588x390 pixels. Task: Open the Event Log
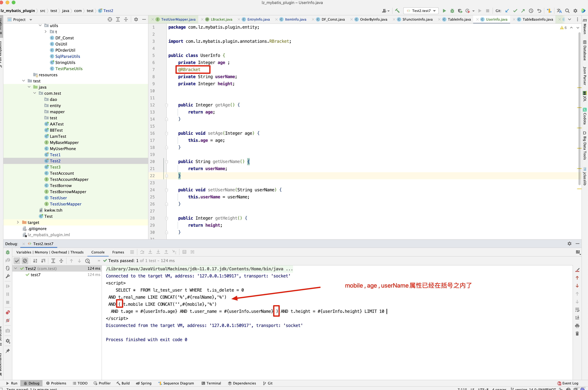point(568,383)
